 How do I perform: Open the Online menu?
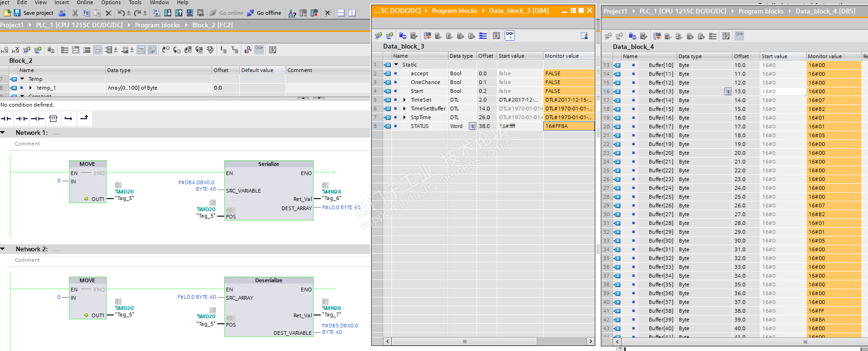pyautogui.click(x=85, y=3)
